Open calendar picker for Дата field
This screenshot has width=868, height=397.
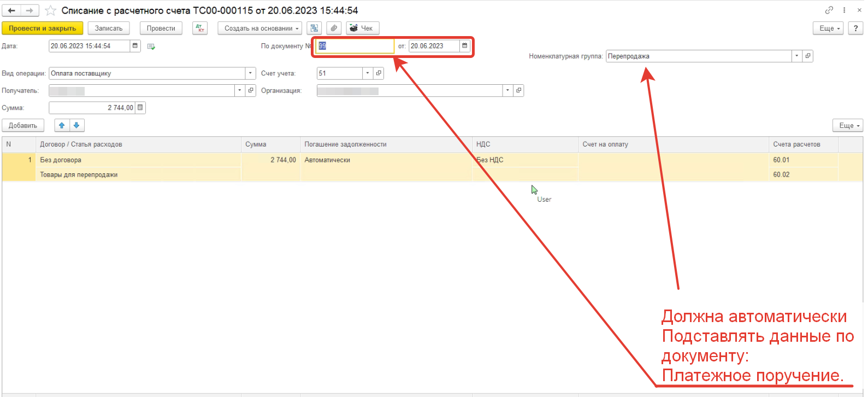click(x=135, y=46)
